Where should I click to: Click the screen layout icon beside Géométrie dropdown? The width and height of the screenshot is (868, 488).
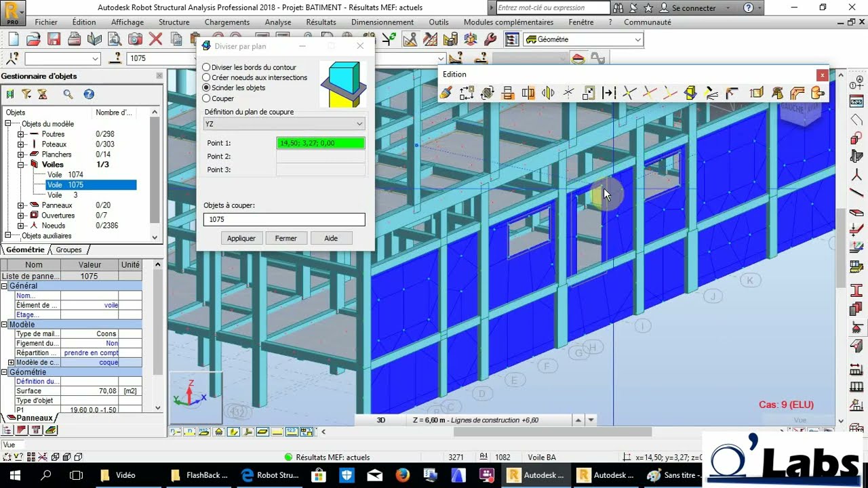click(512, 39)
